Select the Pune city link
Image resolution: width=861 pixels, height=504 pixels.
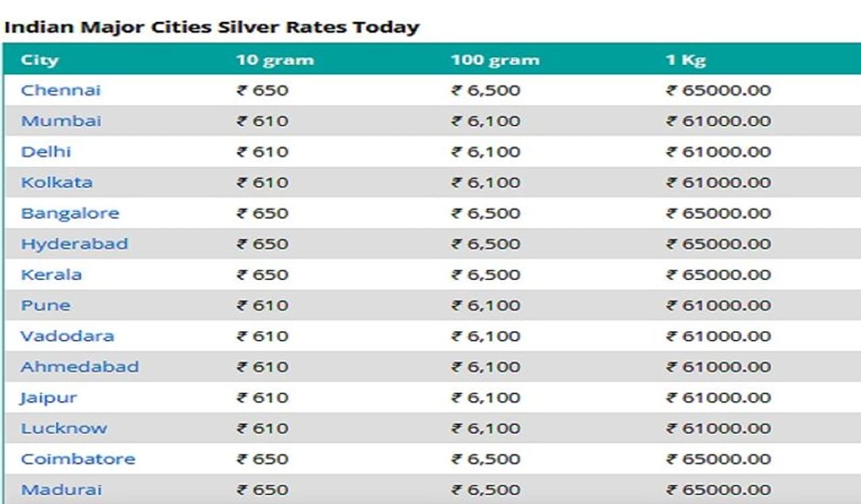[x=46, y=305]
